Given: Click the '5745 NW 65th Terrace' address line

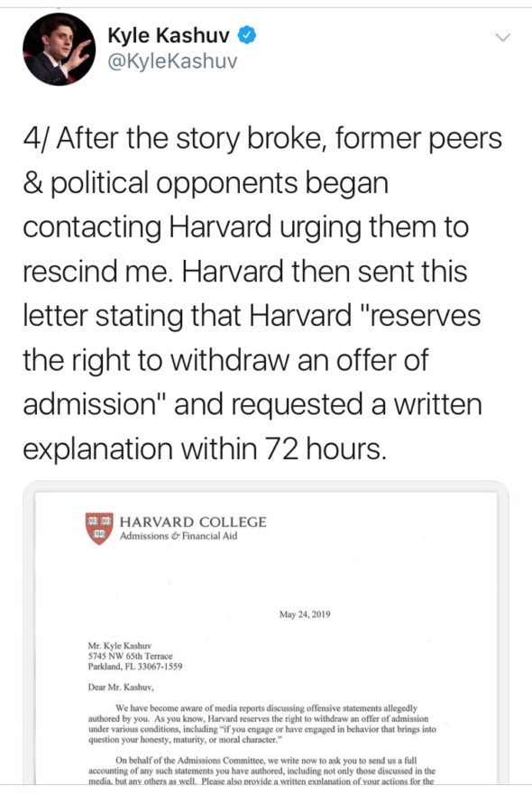Looking at the screenshot, I should [130, 656].
